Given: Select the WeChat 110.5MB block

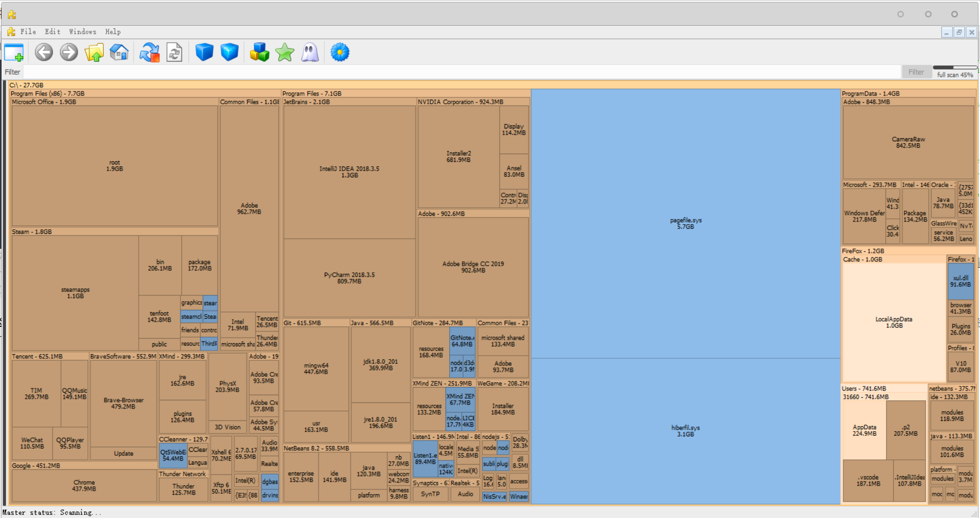Looking at the screenshot, I should tap(32, 443).
